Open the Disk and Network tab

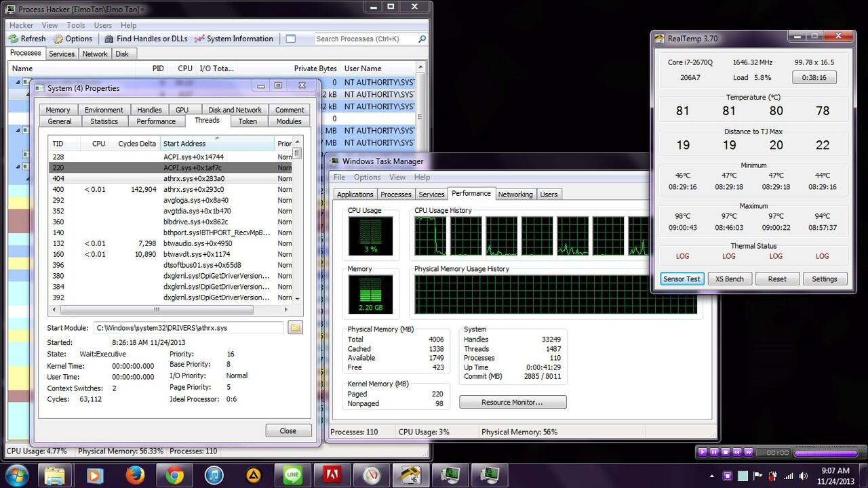coord(235,110)
